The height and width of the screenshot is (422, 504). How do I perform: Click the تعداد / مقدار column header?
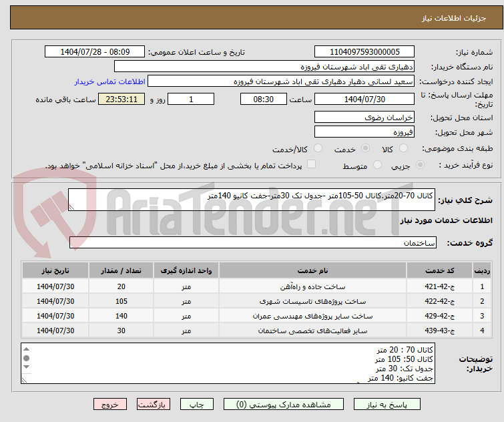coord(121,270)
